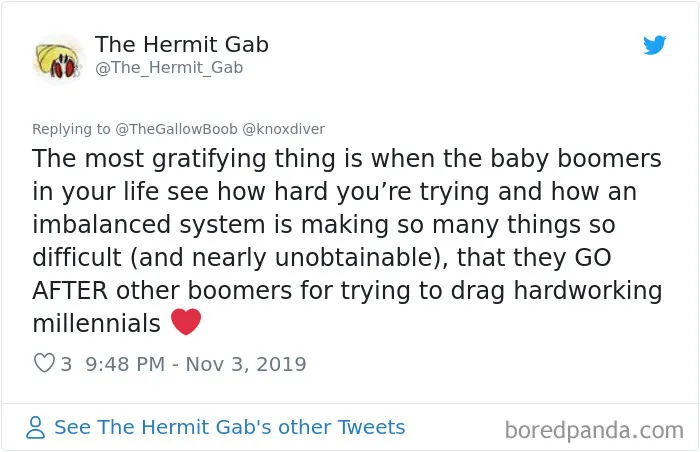See The Hermit Gab's other Tweets
The image size is (700, 452).
point(229,427)
